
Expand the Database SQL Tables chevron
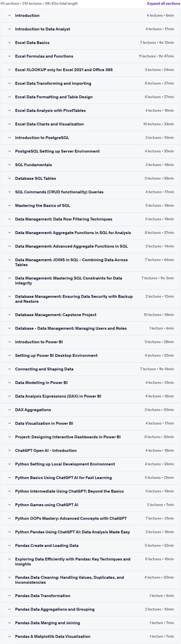(x=10, y=178)
